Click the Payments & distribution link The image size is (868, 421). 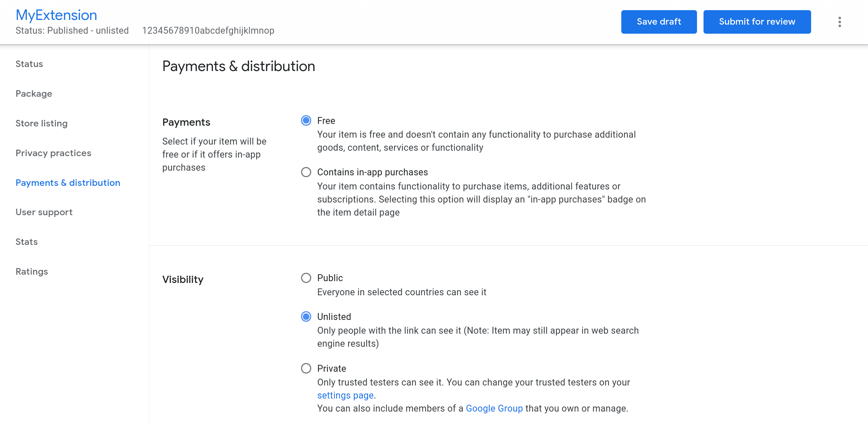point(68,182)
